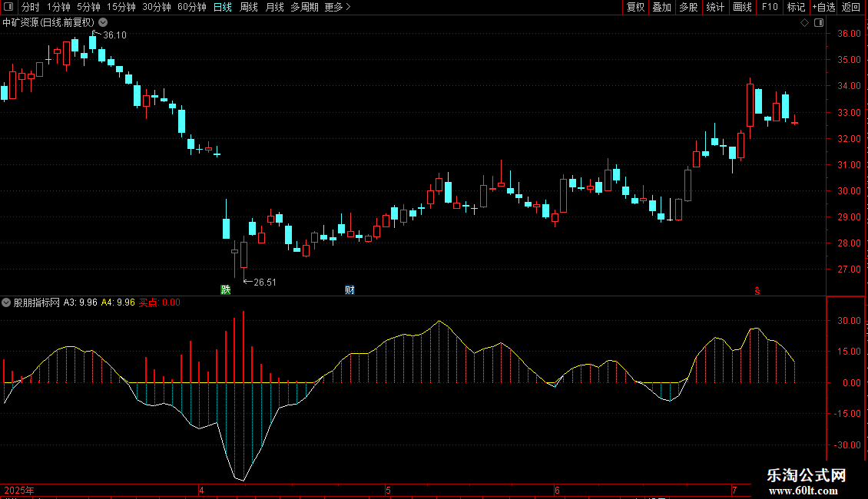Toggle the panel layout icon in chart header

point(819,22)
